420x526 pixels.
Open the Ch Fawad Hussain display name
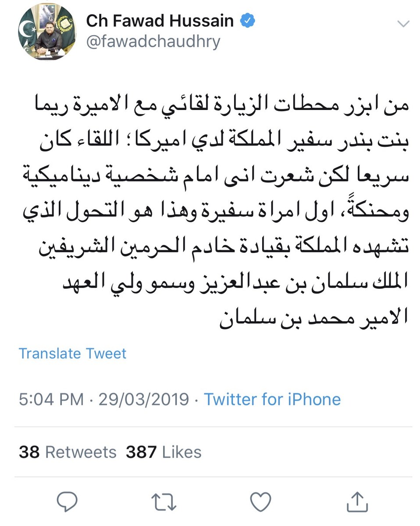point(160,21)
